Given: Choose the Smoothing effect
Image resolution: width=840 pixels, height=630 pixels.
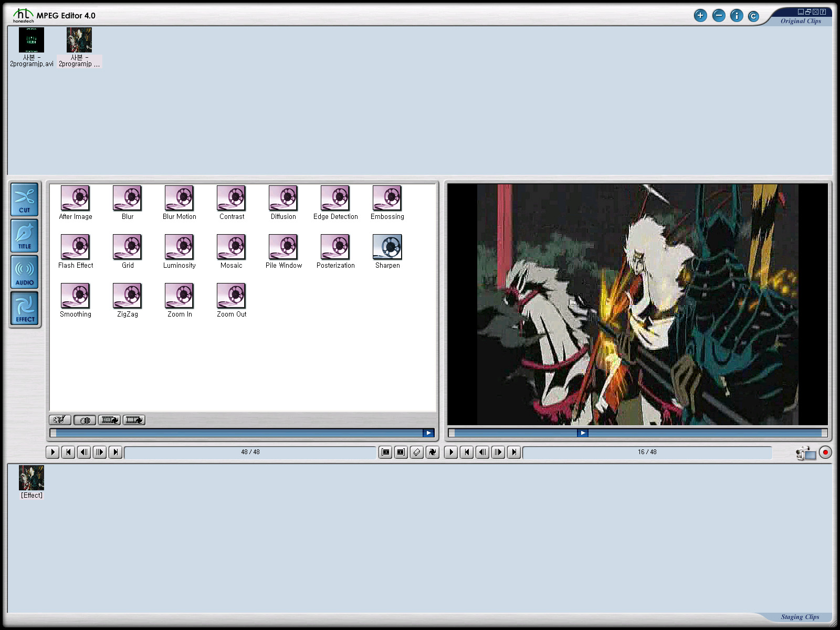Looking at the screenshot, I should point(75,300).
